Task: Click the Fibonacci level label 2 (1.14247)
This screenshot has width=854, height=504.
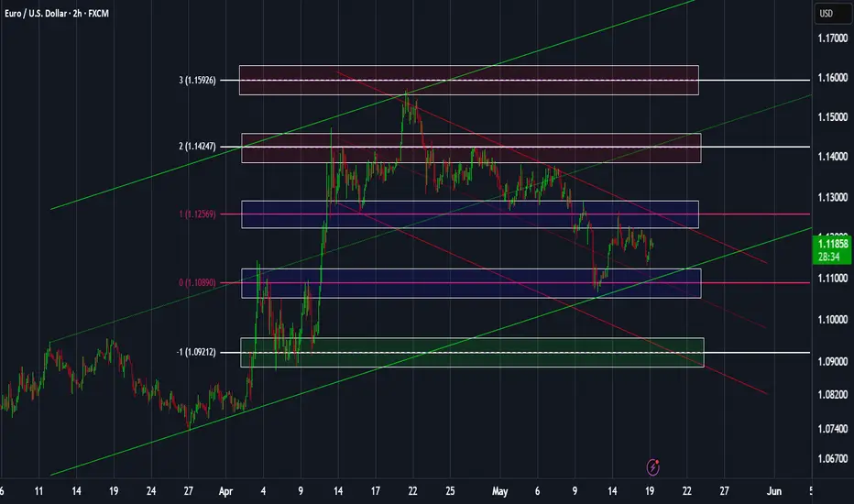Action: coord(197,147)
